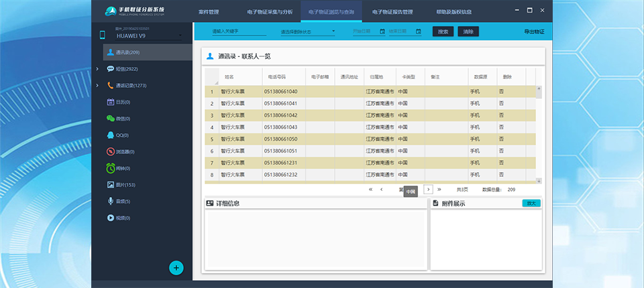Click the keyword search input field

pos(238,31)
